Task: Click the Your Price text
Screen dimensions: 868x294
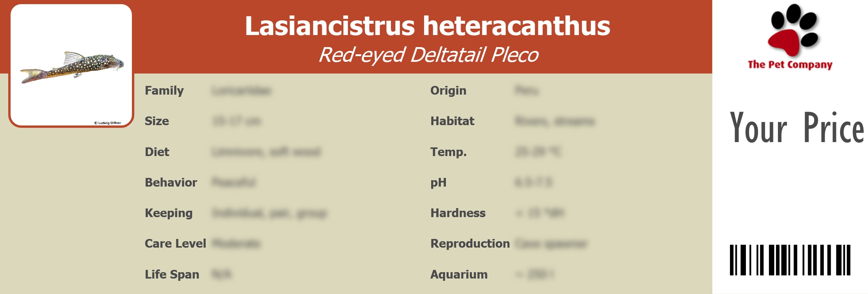Action: pyautogui.click(x=796, y=128)
